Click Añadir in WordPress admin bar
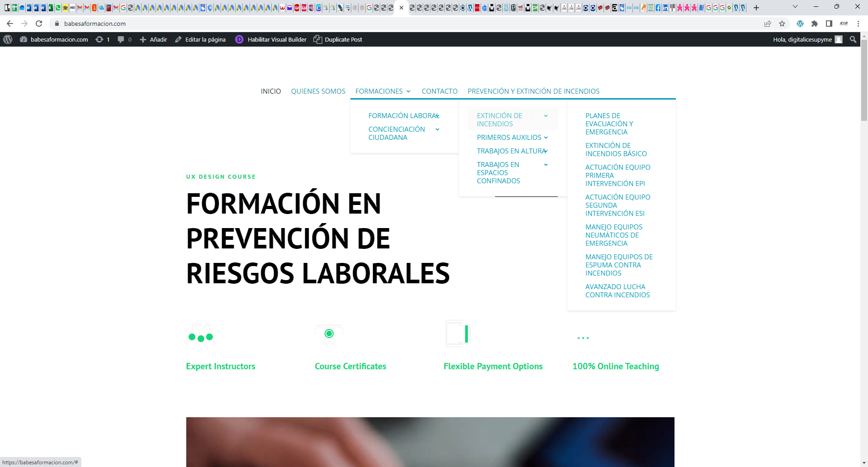Viewport: 868px width, 467px height. (153, 39)
